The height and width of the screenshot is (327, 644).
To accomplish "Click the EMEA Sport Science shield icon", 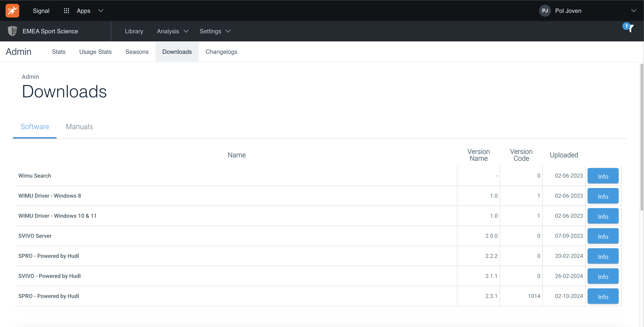I will (12, 31).
